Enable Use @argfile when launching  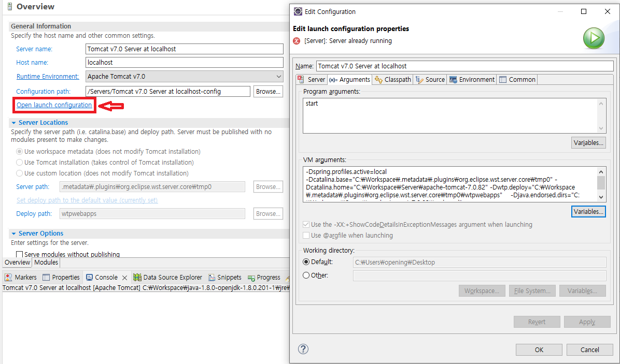[306, 235]
